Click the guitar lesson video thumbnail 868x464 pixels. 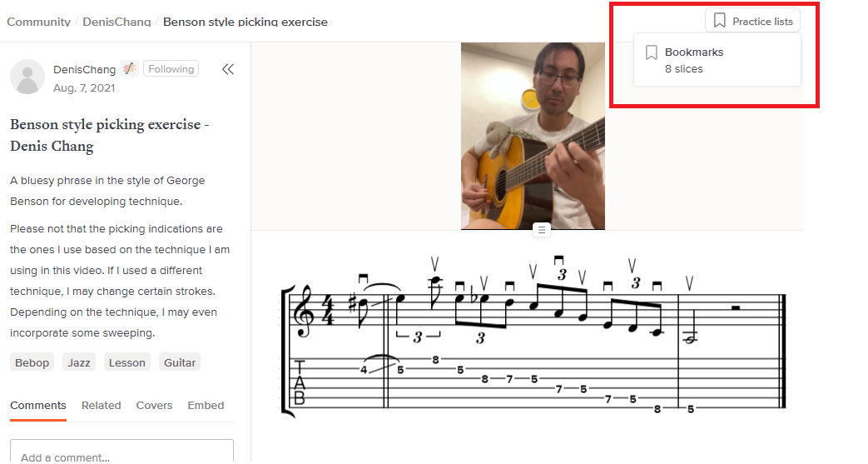coord(533,136)
